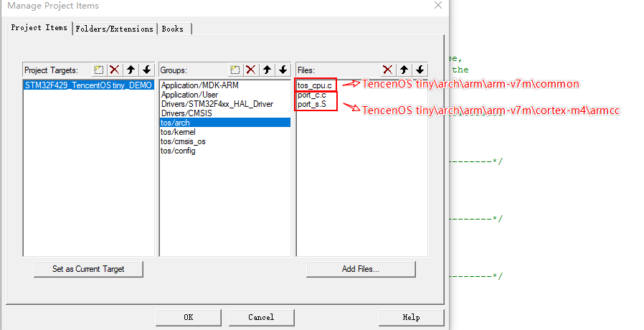Select the tos/arch group
The height and width of the screenshot is (330, 644).
224,123
